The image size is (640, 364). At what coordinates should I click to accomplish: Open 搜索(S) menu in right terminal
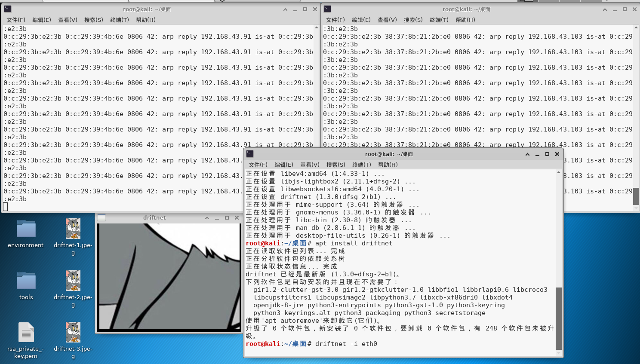pos(413,20)
